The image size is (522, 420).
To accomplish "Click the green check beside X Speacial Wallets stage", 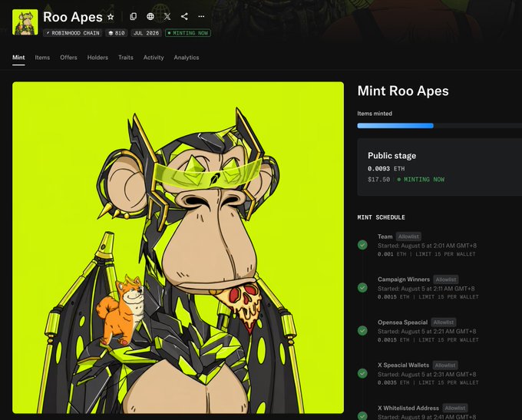I will [362, 373].
